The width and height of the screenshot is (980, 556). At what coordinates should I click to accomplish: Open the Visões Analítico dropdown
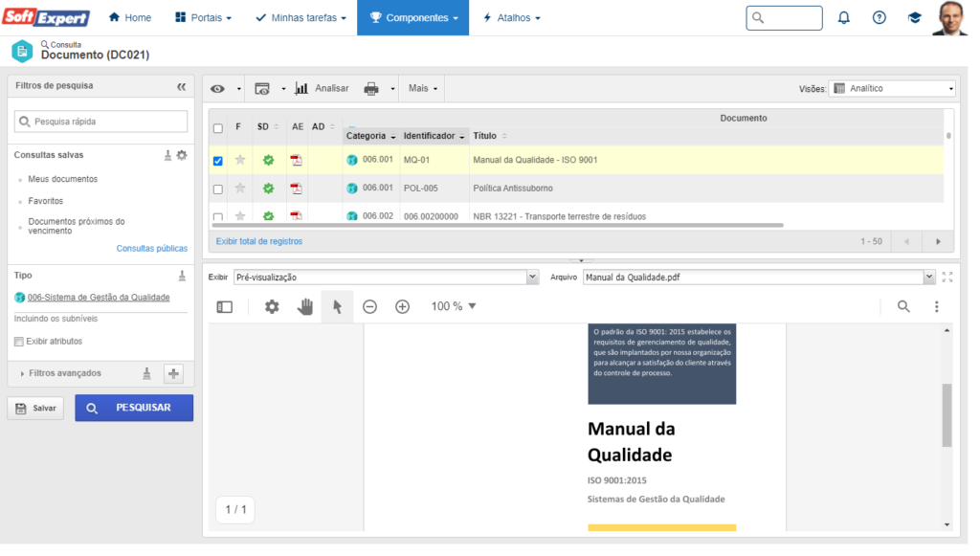[891, 89]
